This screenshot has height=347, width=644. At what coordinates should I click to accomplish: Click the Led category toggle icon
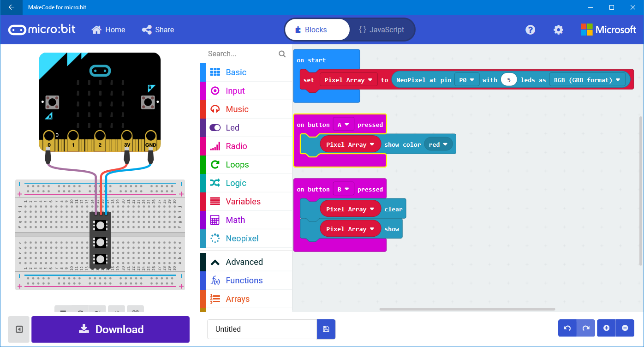coord(215,127)
